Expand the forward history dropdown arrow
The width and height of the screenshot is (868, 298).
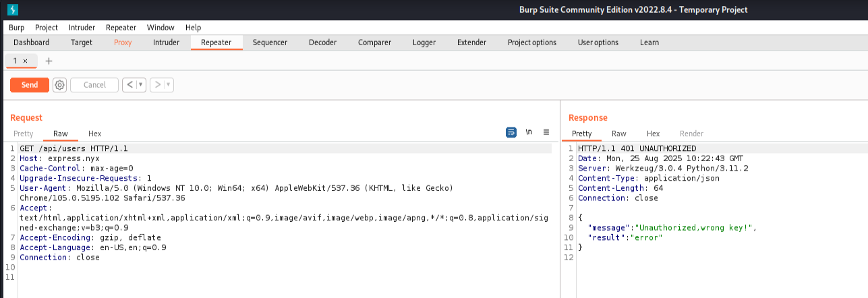click(x=168, y=85)
